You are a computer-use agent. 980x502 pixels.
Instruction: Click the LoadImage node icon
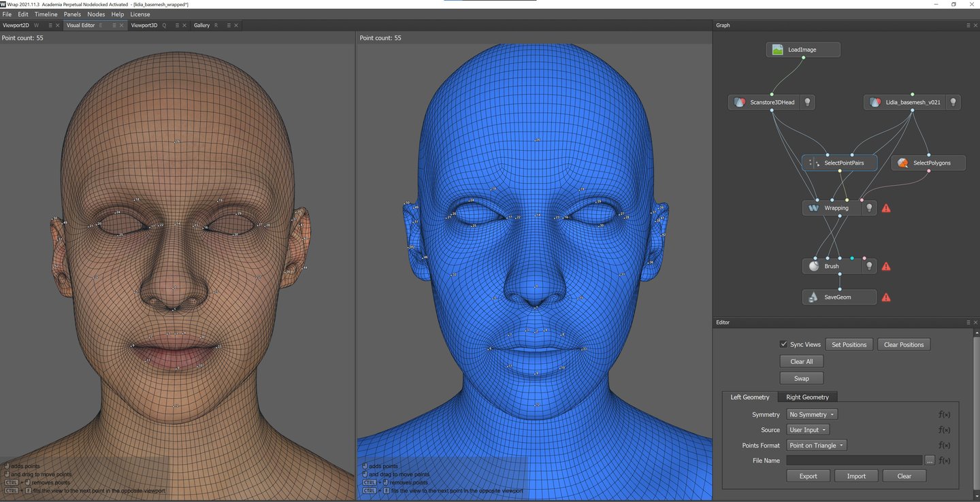point(778,50)
